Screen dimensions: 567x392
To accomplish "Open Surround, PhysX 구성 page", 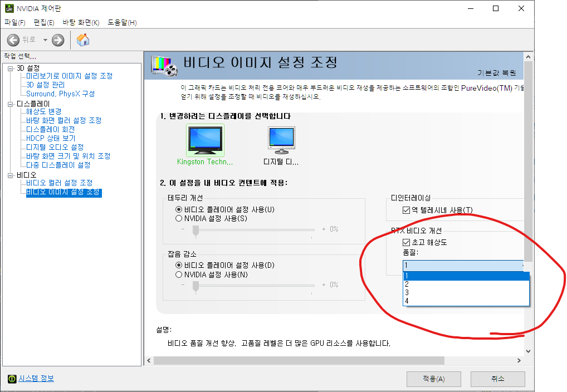I will tap(60, 94).
